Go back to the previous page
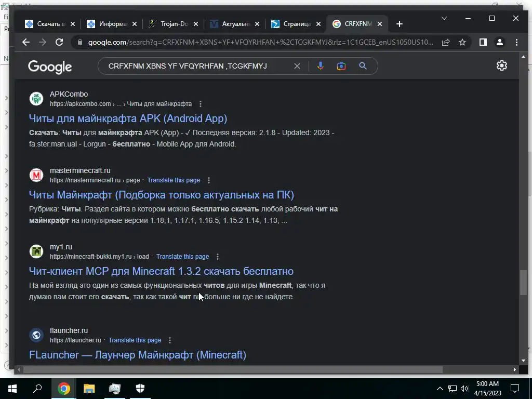 click(26, 42)
